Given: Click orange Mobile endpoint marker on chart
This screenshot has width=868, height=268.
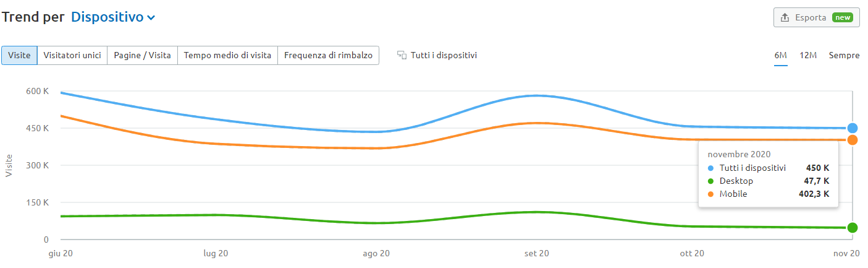Looking at the screenshot, I should [x=853, y=140].
